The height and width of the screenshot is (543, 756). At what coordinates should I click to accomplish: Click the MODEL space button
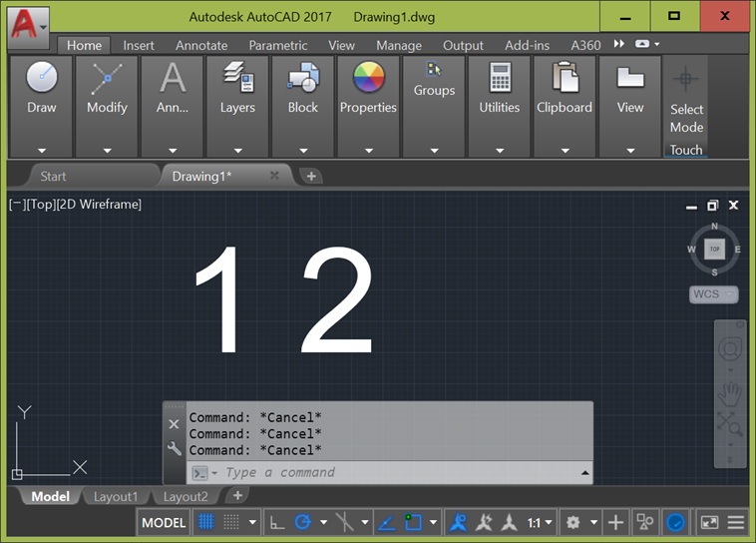tap(164, 522)
